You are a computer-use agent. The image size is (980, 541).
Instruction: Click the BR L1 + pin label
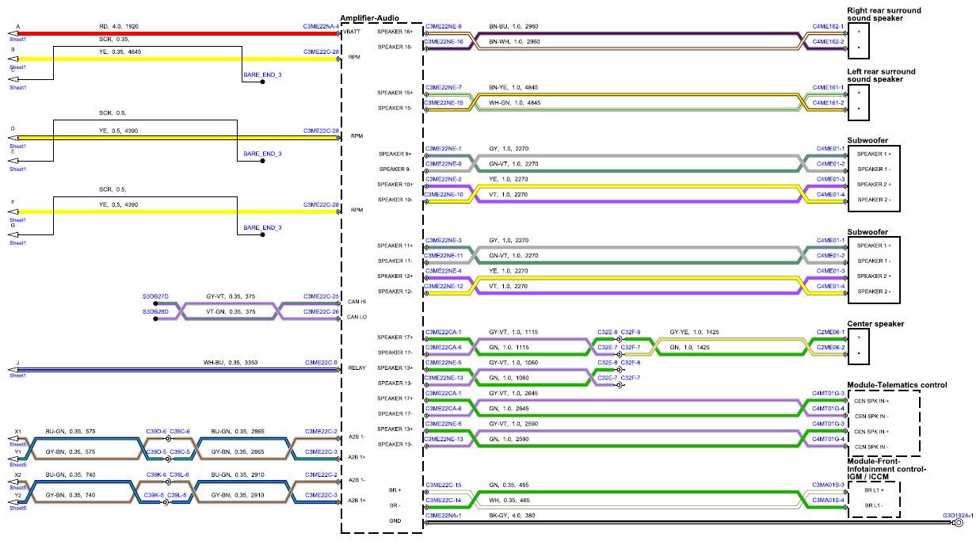(876, 490)
